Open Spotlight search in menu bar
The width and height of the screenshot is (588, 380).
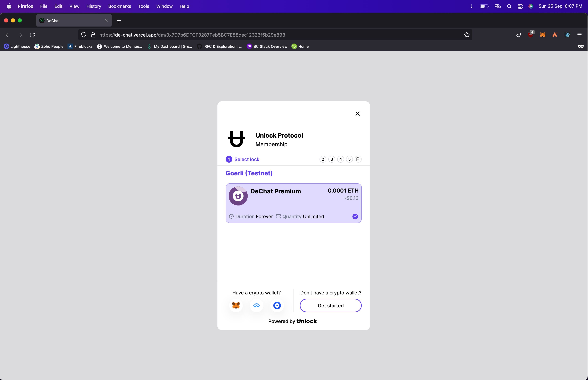[509, 6]
